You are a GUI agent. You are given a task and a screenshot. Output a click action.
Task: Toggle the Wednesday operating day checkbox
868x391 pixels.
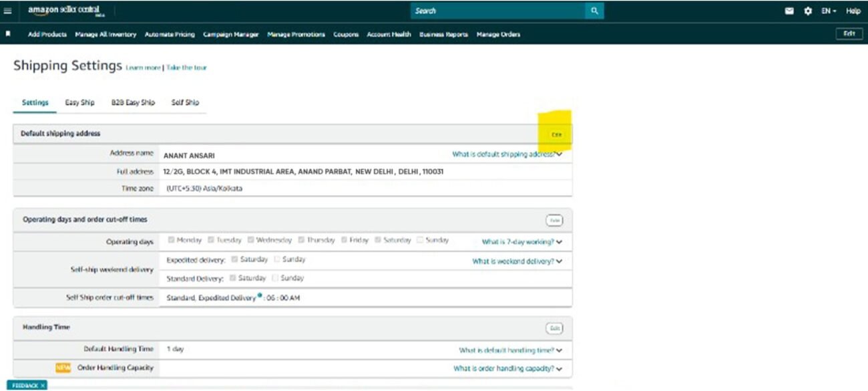[x=251, y=240]
